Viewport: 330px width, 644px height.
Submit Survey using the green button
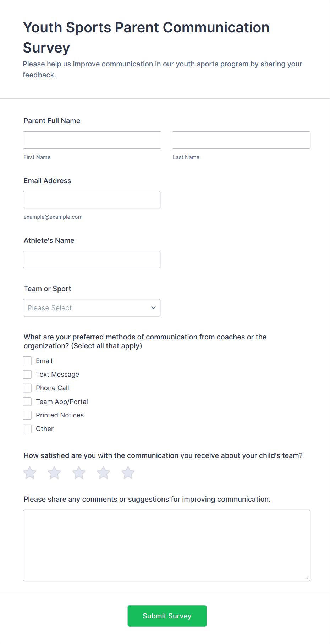click(x=167, y=616)
